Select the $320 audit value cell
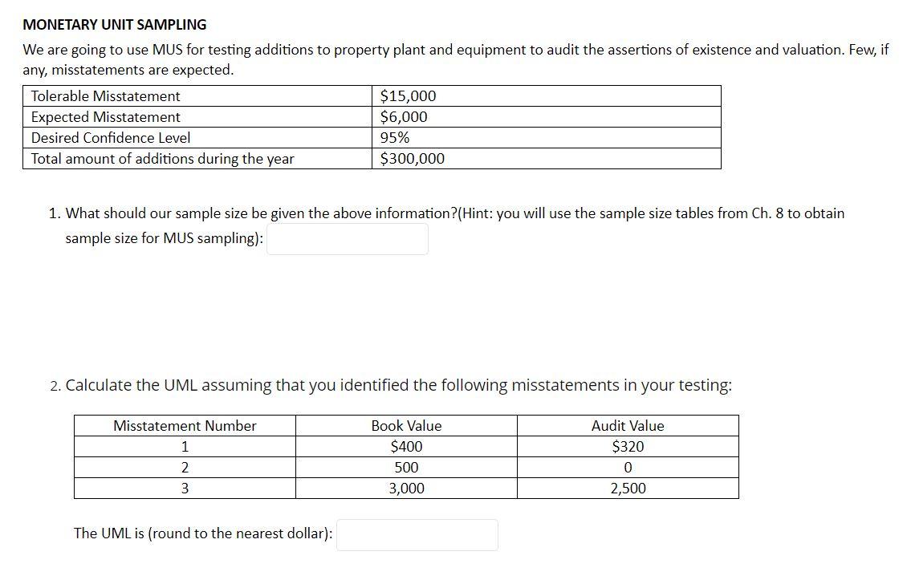 tap(628, 446)
